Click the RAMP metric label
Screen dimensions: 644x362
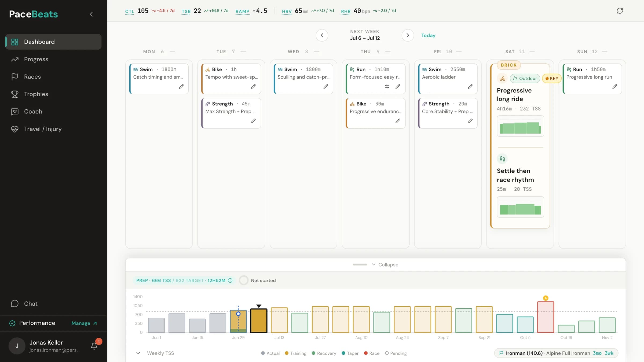click(x=242, y=11)
